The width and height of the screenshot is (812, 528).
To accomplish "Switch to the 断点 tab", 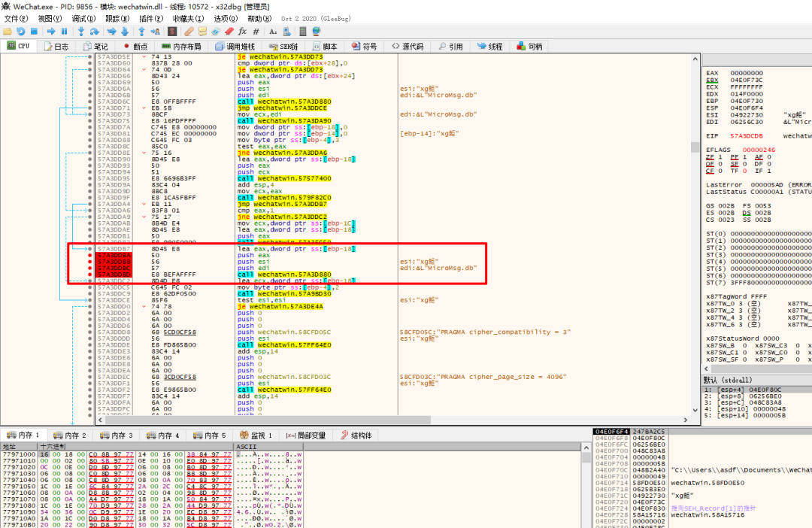I will [x=135, y=47].
